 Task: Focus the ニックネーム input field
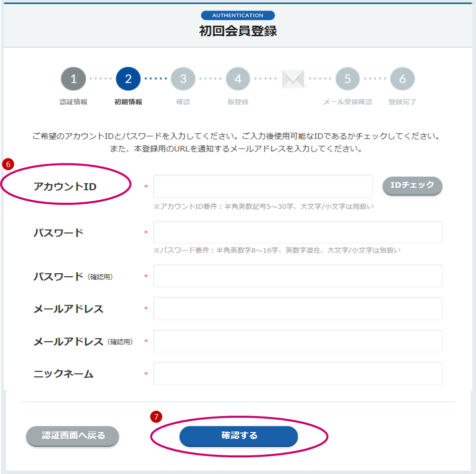pyautogui.click(x=298, y=373)
